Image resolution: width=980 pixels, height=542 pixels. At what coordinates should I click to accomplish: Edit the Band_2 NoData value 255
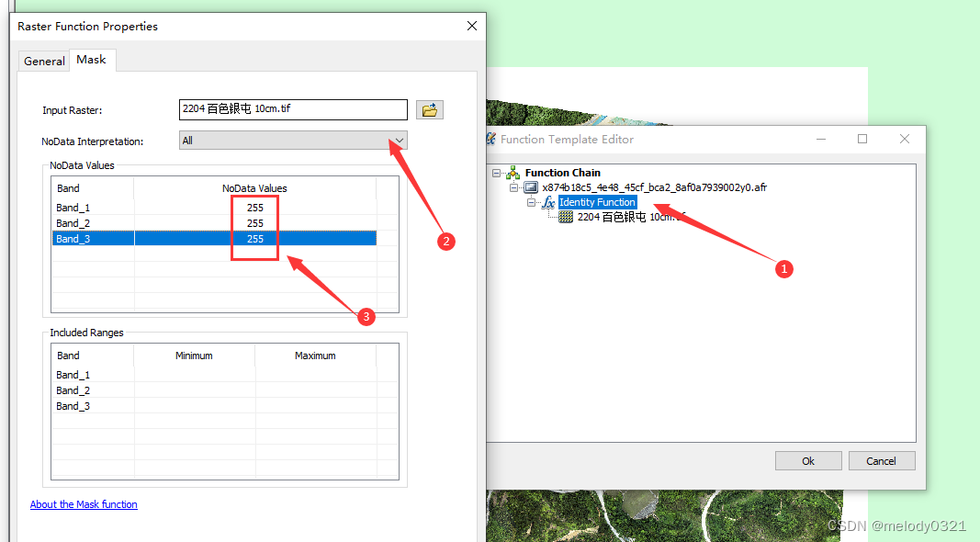click(255, 223)
